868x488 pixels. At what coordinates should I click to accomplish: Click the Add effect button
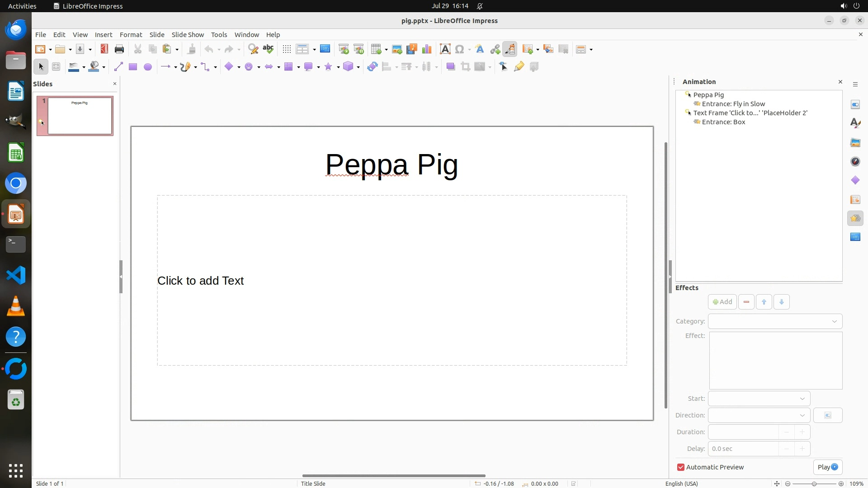[722, 302]
